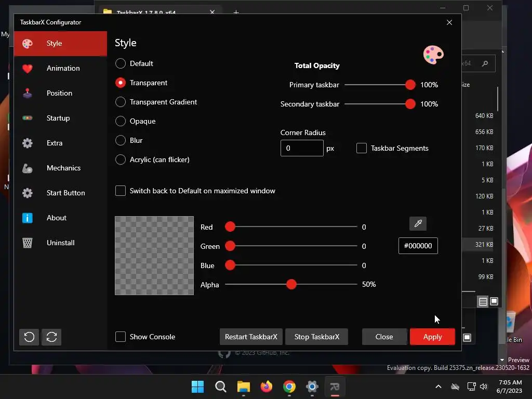This screenshot has height=399, width=532.
Task: Open taskbar Search
Action: pyautogui.click(x=220, y=387)
